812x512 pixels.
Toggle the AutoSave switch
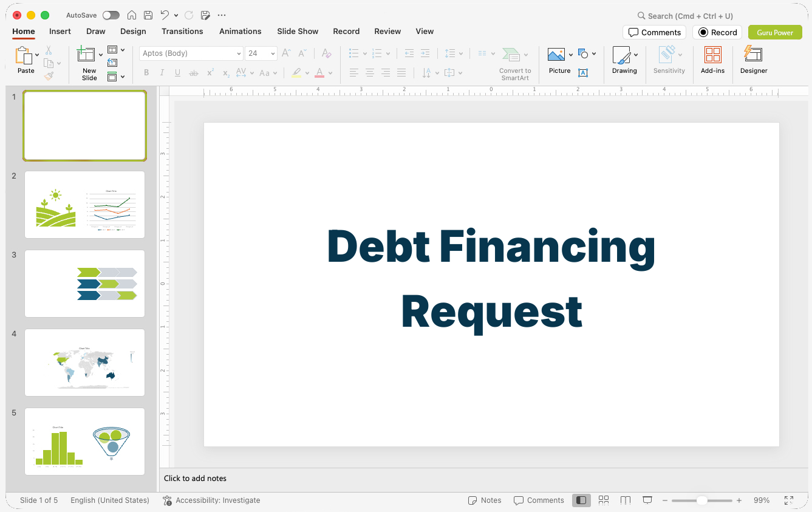[x=111, y=15]
